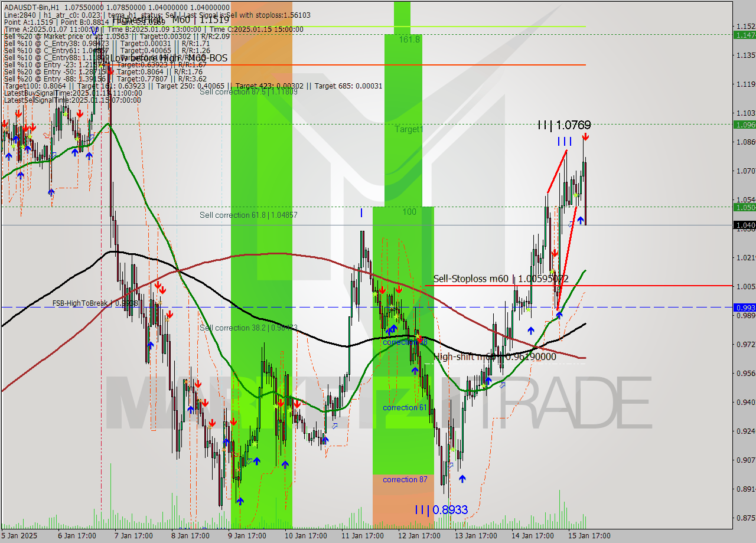
Task: Select the 'Sell correction 87.5 | 1.11809' label
Action: [x=249, y=91]
